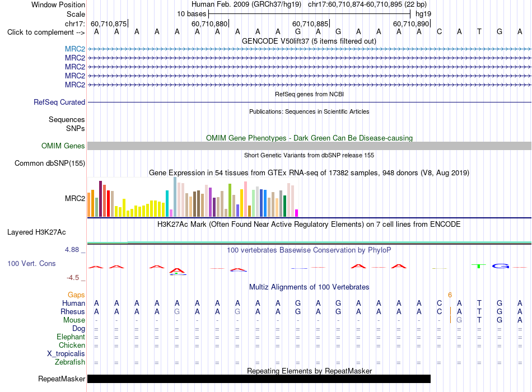The image size is (532, 392).
Task: Click the X_tropicalis alignment row label
Action: [66, 354]
